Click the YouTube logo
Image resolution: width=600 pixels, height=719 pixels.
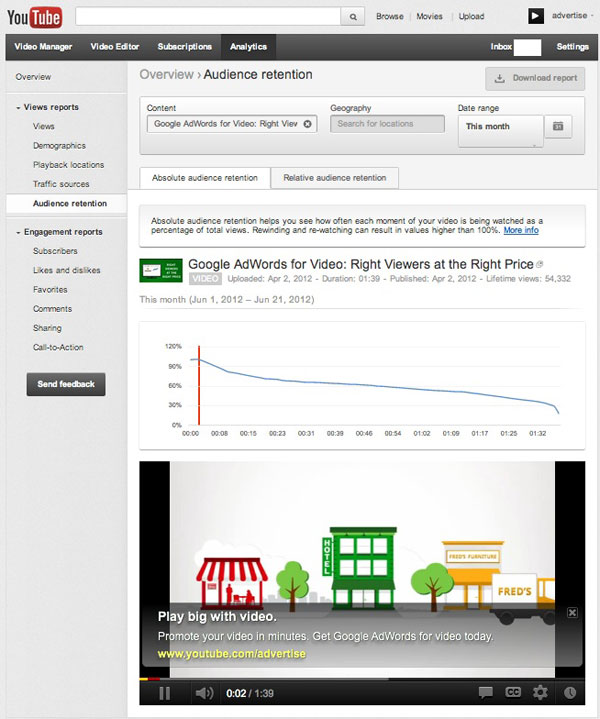(34, 16)
